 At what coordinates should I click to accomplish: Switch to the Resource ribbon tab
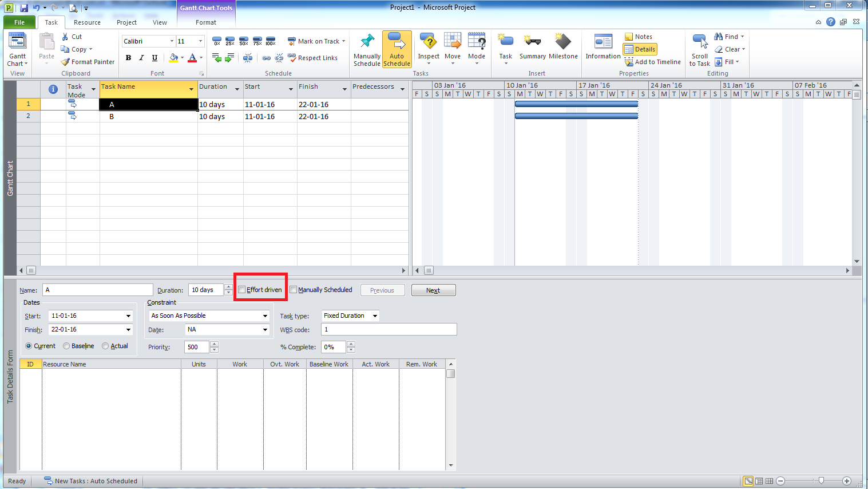click(x=87, y=22)
